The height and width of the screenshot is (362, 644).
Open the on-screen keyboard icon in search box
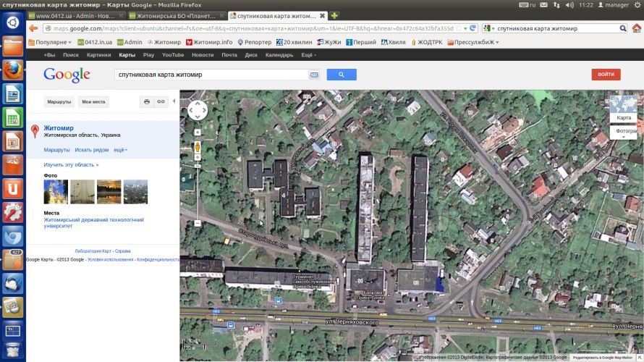click(x=314, y=75)
